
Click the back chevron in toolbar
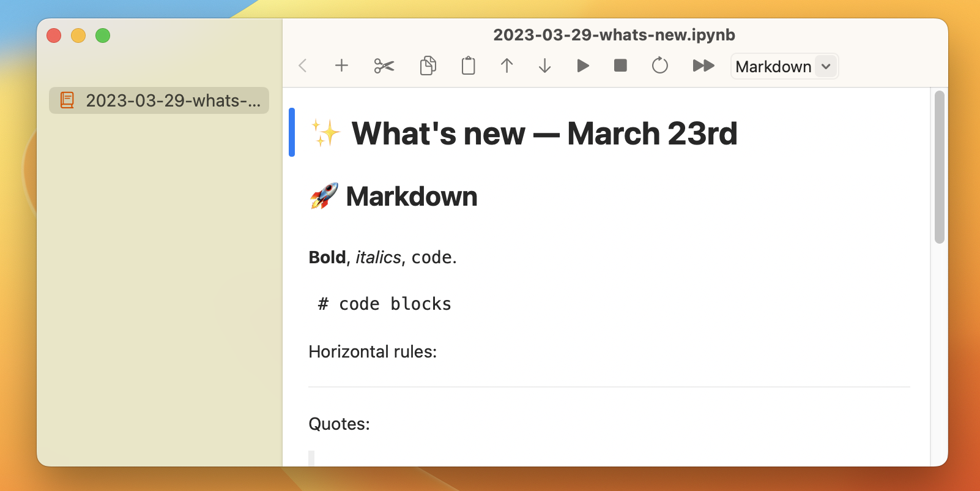coord(302,66)
